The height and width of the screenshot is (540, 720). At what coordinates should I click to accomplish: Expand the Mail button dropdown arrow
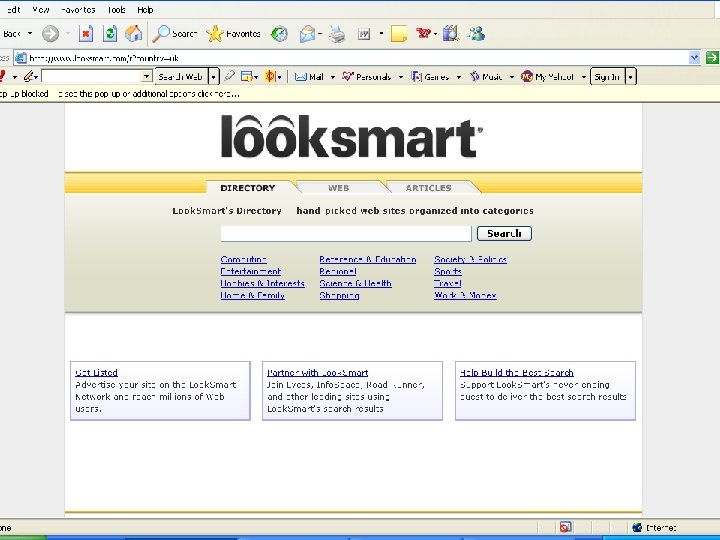(332, 77)
